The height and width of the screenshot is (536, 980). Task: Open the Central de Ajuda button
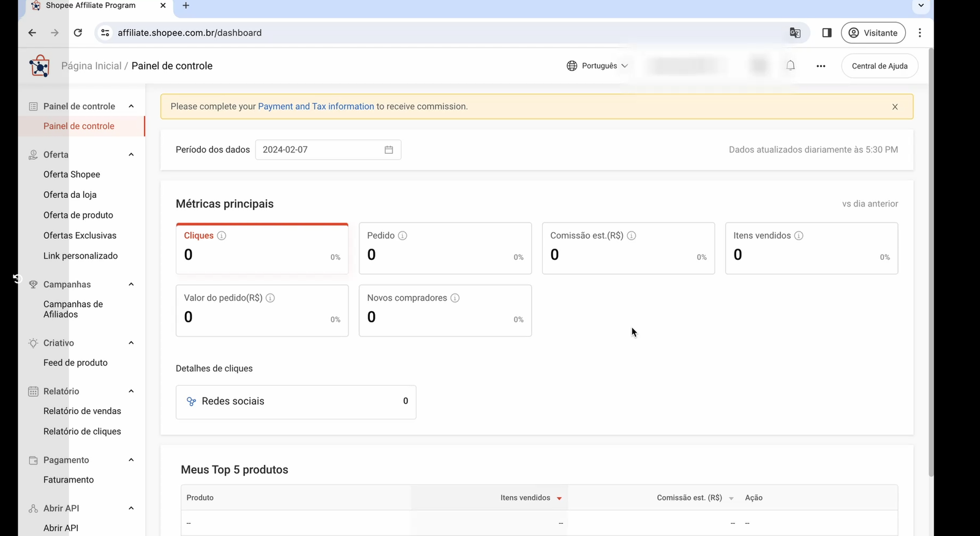click(x=880, y=66)
